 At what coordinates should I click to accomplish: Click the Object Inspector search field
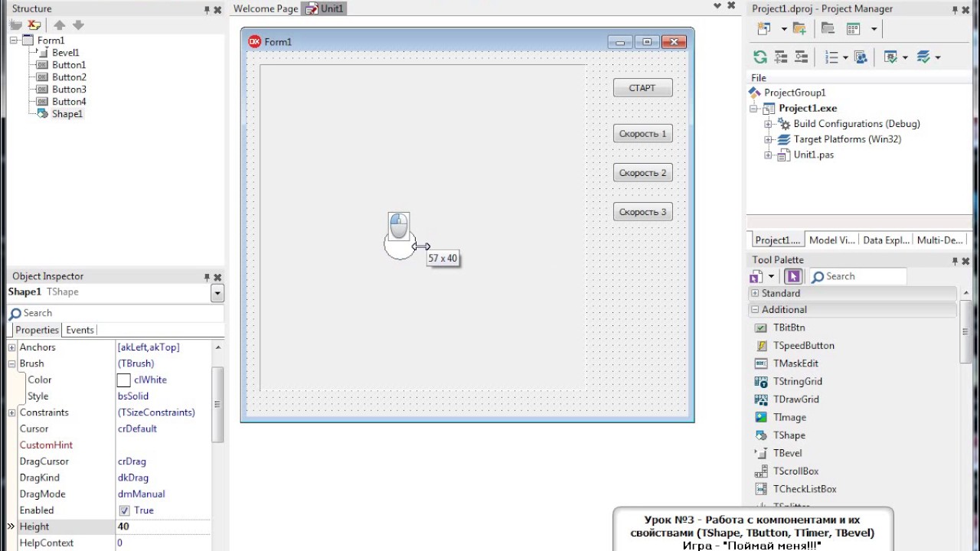pyautogui.click(x=116, y=314)
